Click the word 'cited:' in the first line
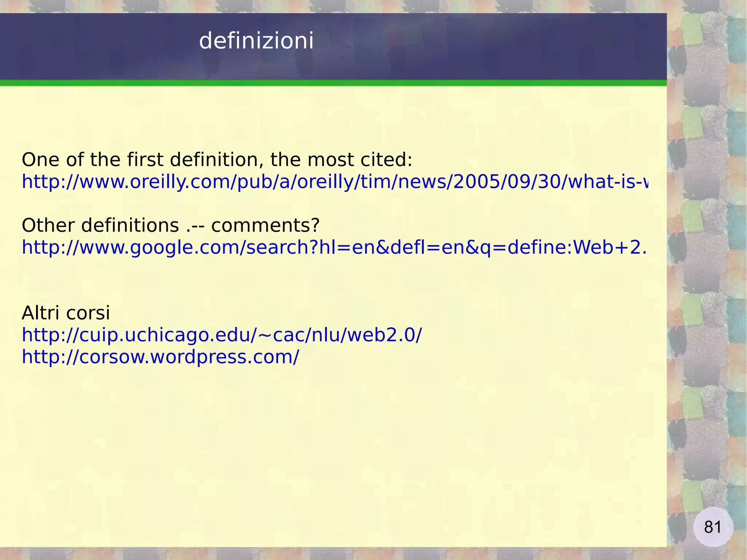Image resolution: width=747 pixels, height=560 pixels. tap(386, 160)
